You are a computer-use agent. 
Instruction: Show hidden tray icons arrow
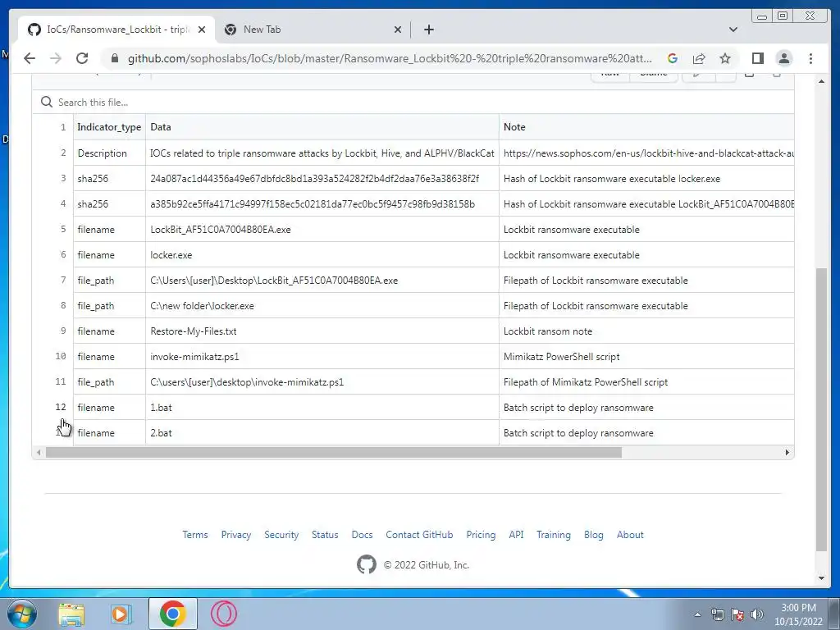697,614
